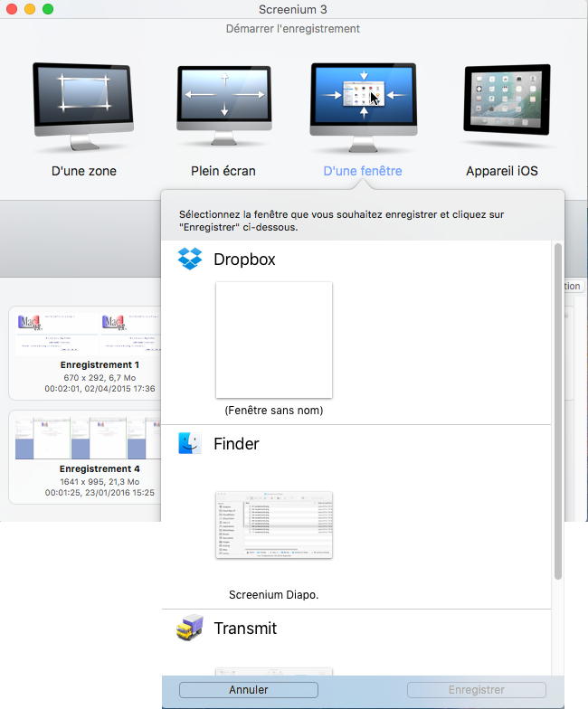Click the Enregistrer button
The height and width of the screenshot is (709, 588).
477,689
